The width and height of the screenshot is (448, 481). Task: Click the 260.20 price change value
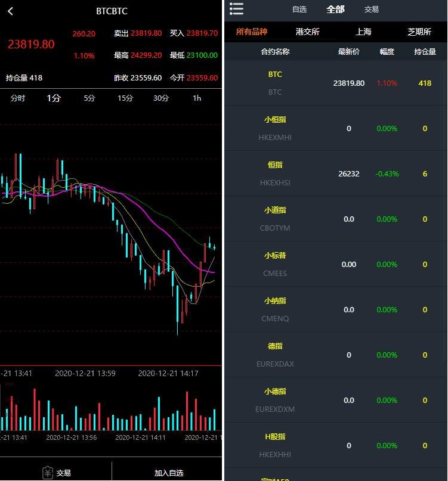pyautogui.click(x=84, y=33)
